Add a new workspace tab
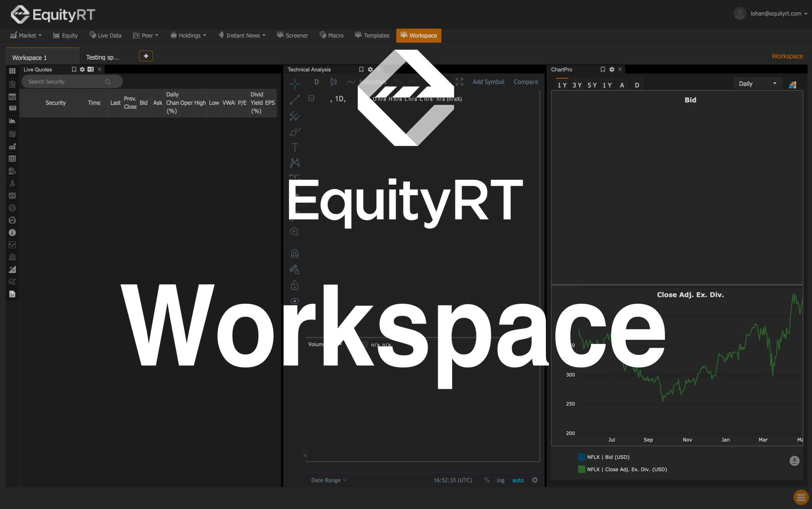 (x=146, y=56)
